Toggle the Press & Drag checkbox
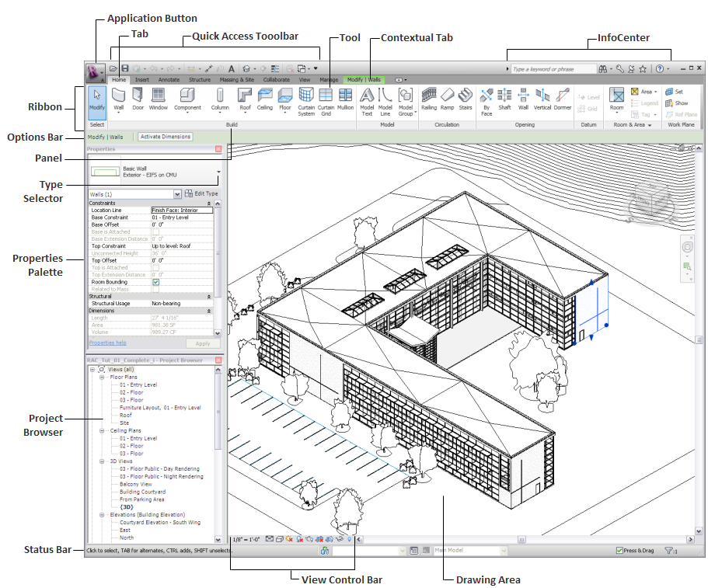This screenshot has width=708, height=588. pos(619,551)
